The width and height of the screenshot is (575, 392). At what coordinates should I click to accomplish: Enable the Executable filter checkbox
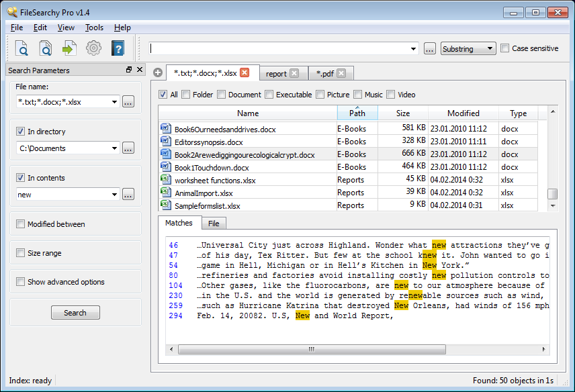point(269,95)
